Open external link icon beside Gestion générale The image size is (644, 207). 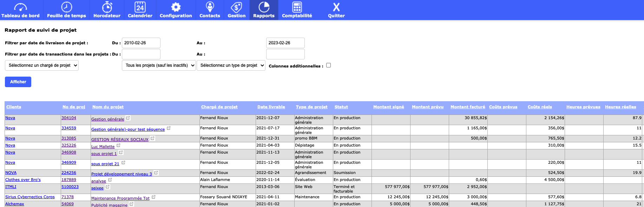[x=128, y=118]
